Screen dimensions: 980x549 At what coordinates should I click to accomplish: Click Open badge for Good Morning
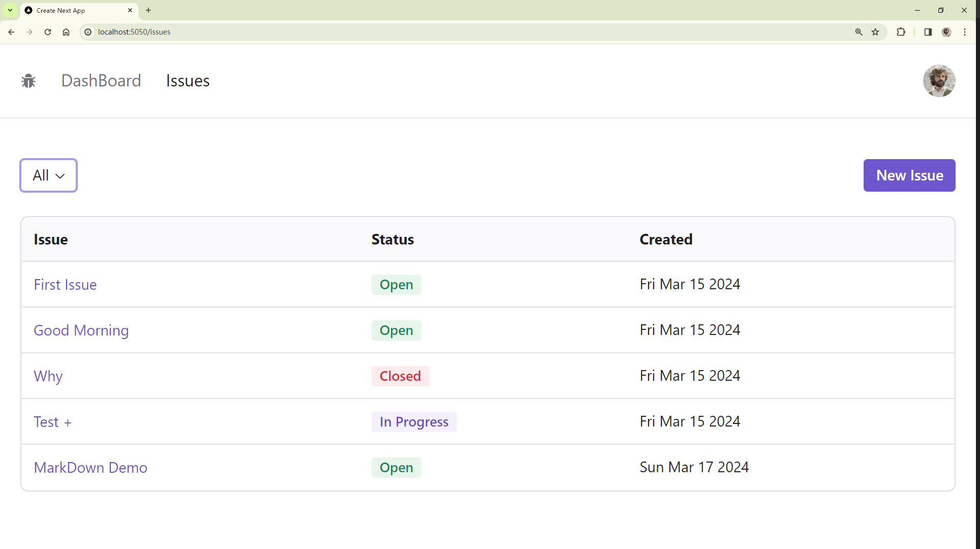click(396, 330)
